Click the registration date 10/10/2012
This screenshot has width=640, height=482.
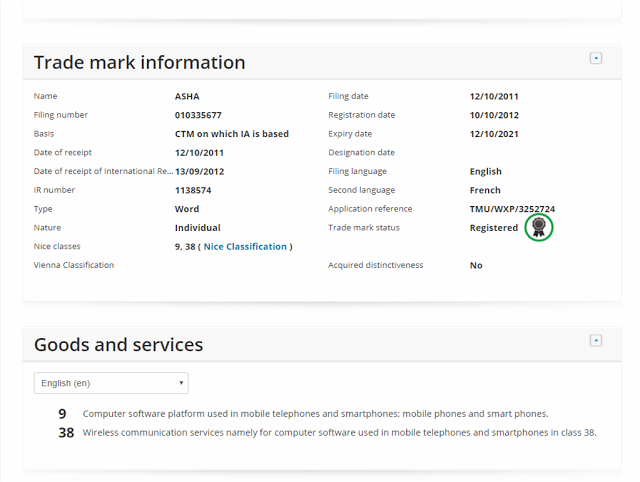(494, 115)
